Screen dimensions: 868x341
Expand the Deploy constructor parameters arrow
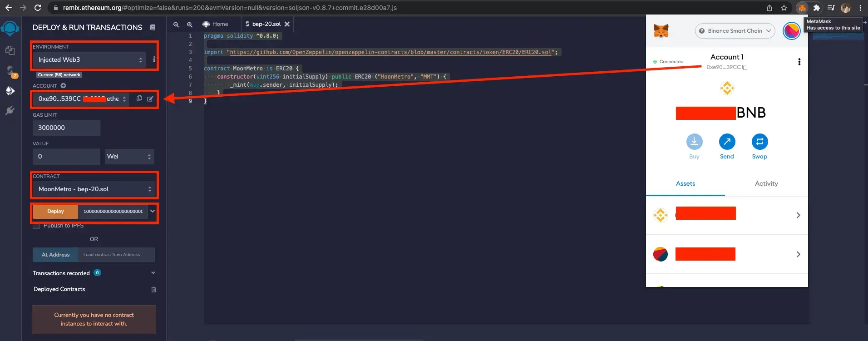click(153, 211)
